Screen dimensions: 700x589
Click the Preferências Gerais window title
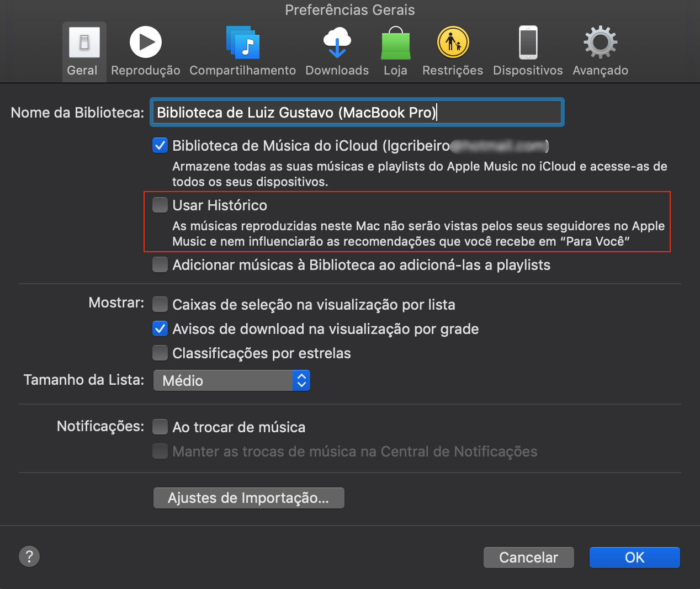click(x=350, y=10)
